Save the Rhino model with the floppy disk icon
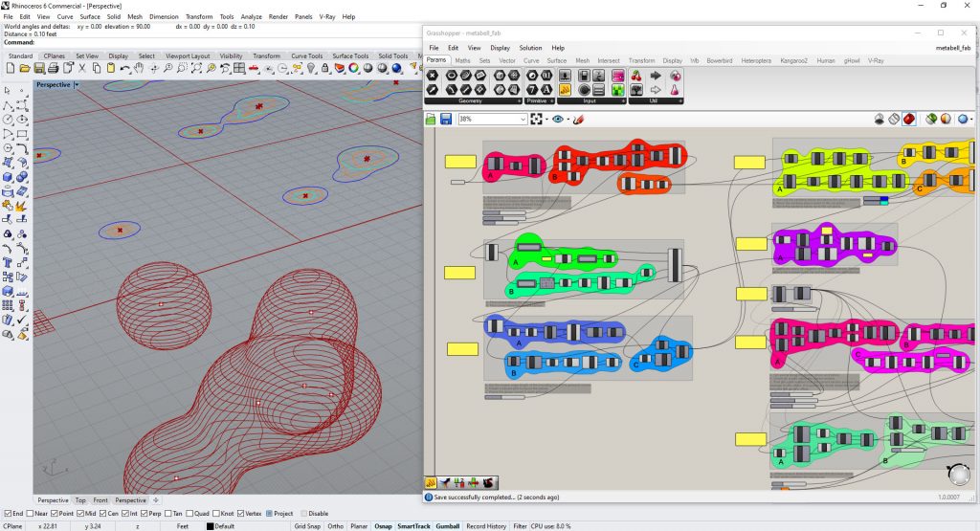 39,68
